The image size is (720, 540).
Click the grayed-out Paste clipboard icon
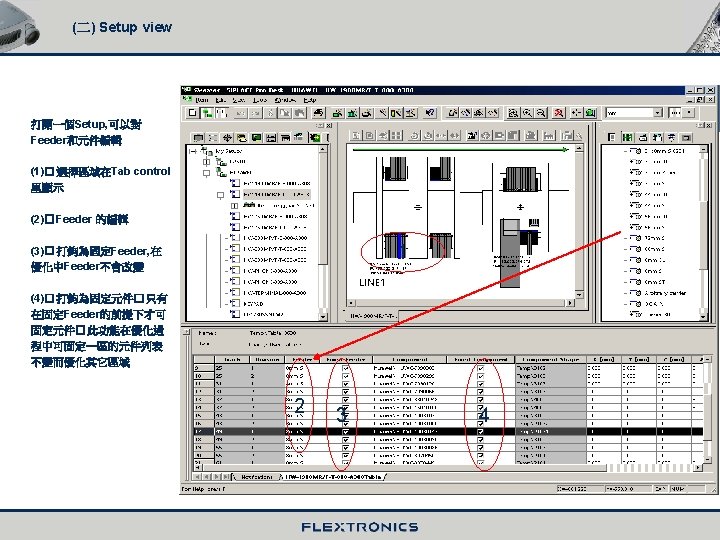[300, 112]
